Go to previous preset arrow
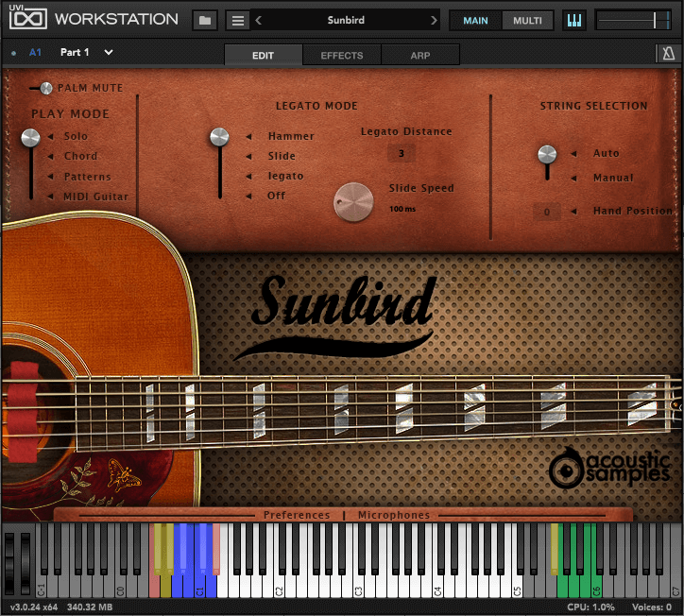Viewport: 684px width, 616px height. click(258, 20)
